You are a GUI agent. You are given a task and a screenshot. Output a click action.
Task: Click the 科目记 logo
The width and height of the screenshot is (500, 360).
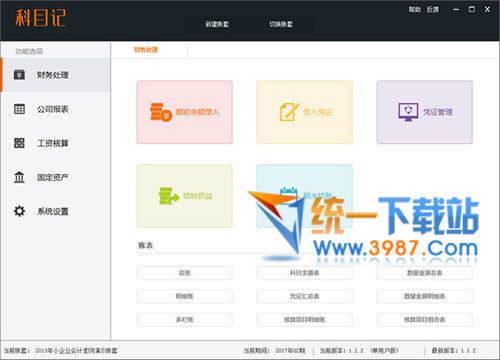pos(40,17)
